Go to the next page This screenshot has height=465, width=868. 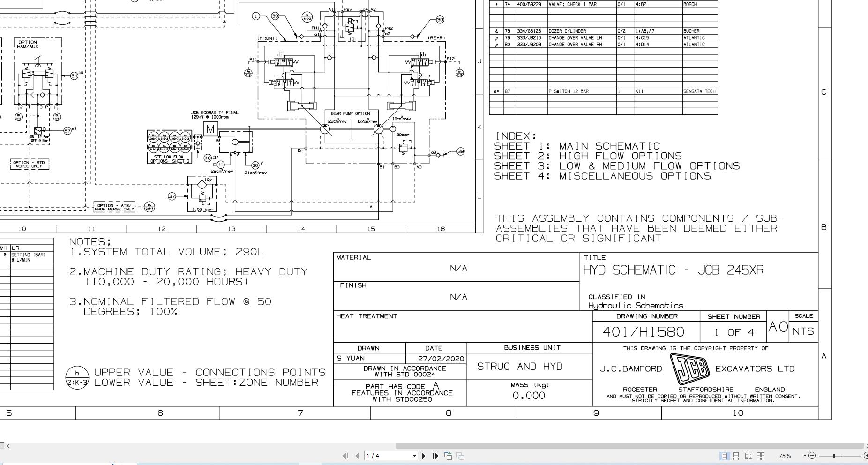point(424,456)
